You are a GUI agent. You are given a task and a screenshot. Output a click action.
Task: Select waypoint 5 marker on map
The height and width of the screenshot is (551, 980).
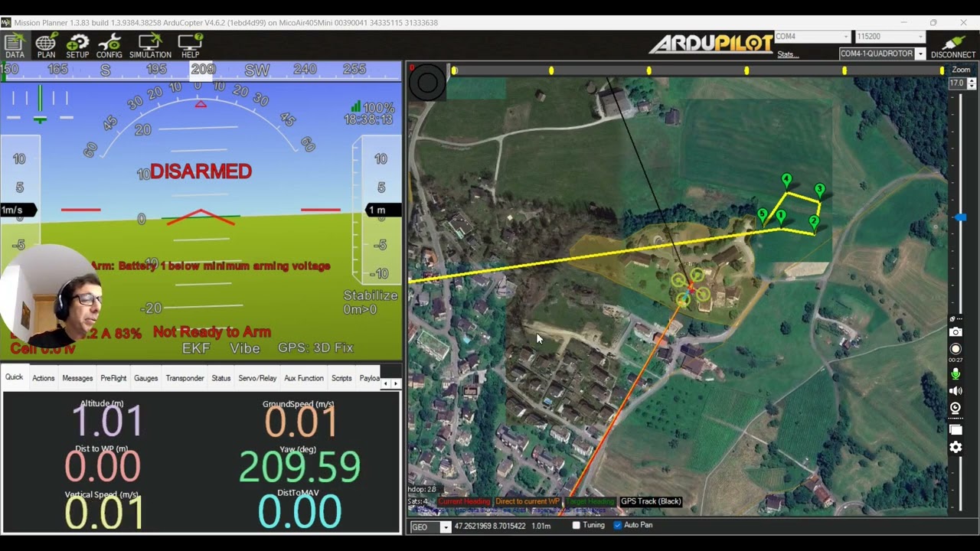(x=762, y=215)
